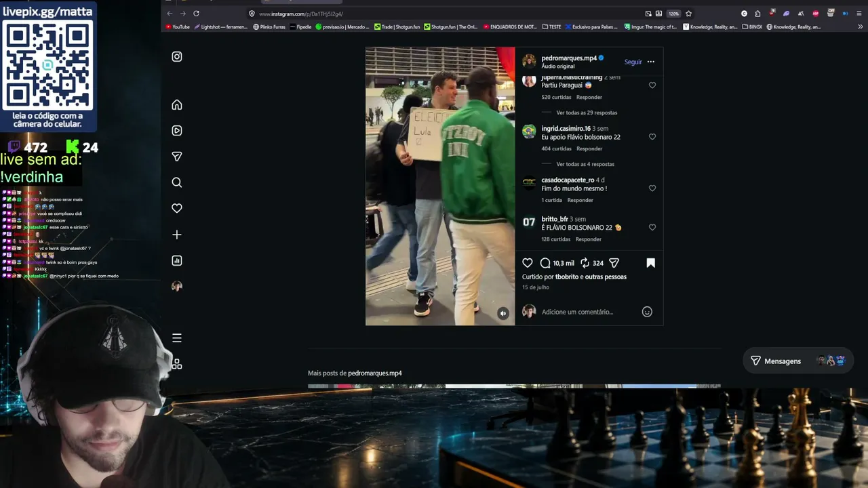Open pedromarques.mp4 link under "Mais posts de"
The image size is (868, 488).
pyautogui.click(x=375, y=373)
